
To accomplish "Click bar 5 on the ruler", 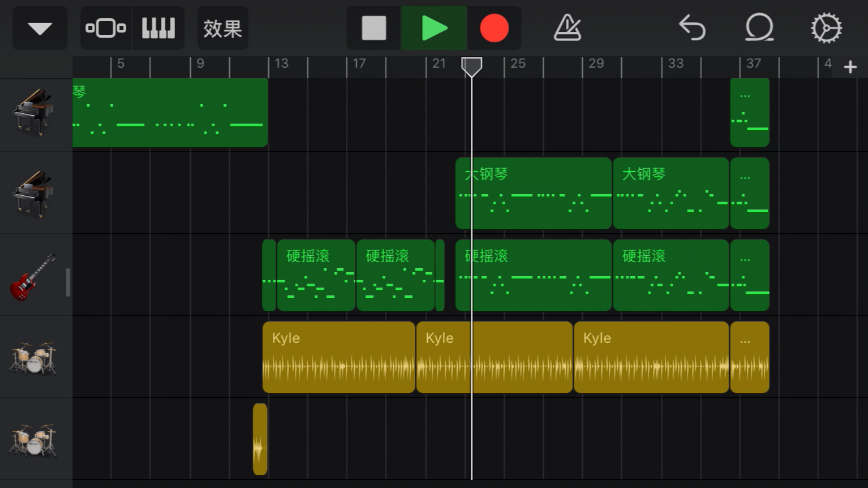I will (120, 63).
